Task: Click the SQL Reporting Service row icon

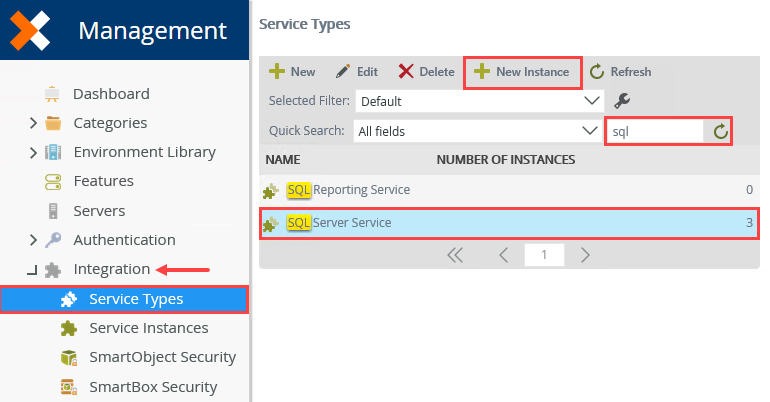Action: point(271,190)
